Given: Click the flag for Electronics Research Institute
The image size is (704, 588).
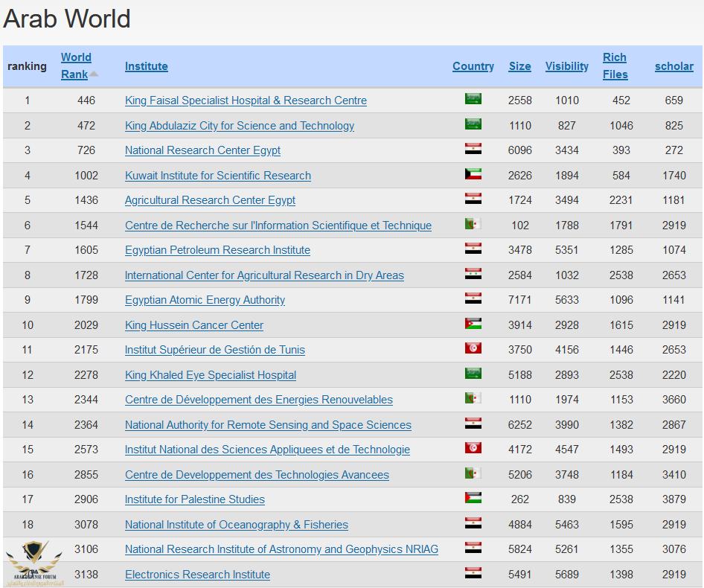Looking at the screenshot, I should pos(473,572).
